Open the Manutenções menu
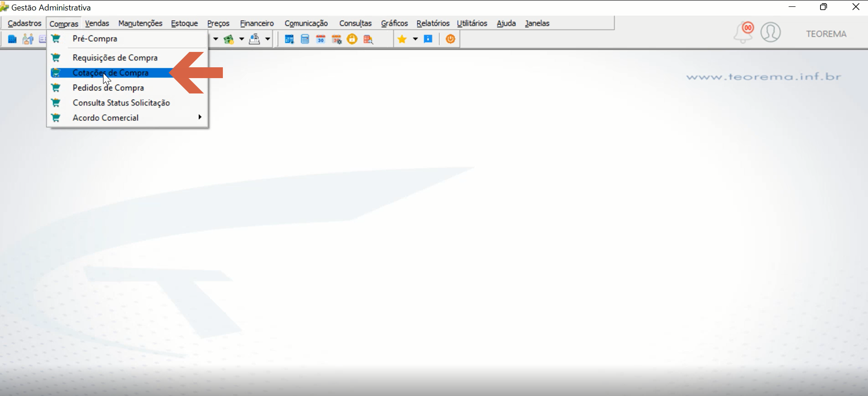Image resolution: width=868 pixels, height=396 pixels. pyautogui.click(x=140, y=23)
